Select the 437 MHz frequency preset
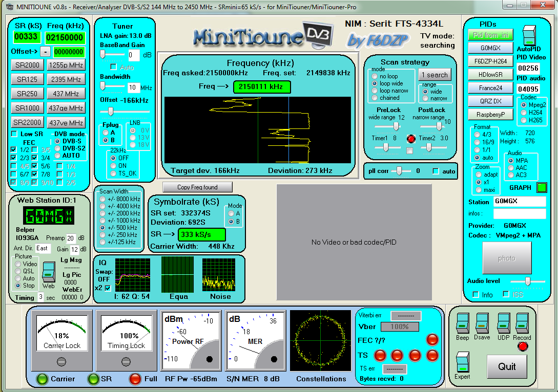Viewport: 558px width, 392px height. 66,94
